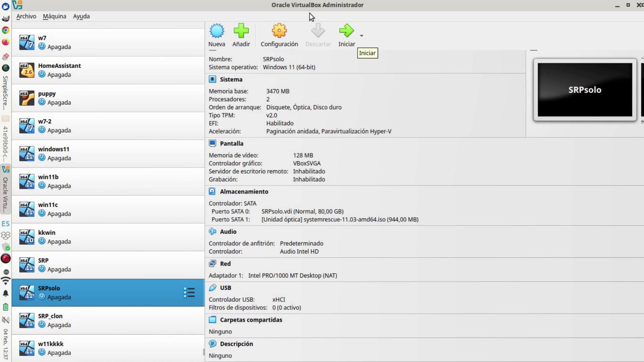Collapse the preview panel dash handle
This screenshot has height=362, width=644.
[x=534, y=50]
